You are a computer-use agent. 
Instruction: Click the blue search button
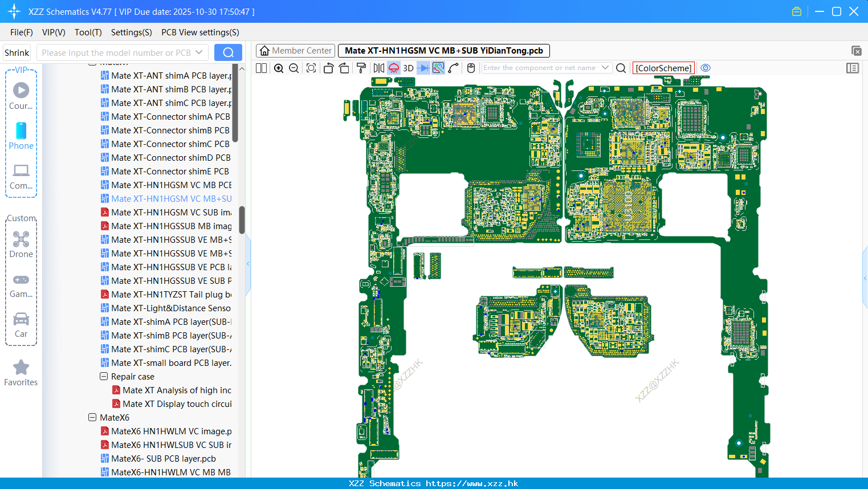tap(228, 52)
